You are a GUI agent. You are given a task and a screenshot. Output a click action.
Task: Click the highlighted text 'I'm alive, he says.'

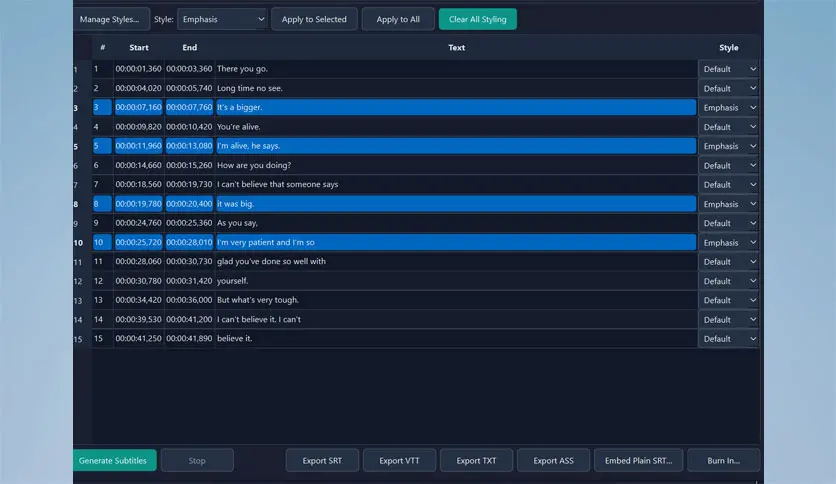tap(248, 146)
